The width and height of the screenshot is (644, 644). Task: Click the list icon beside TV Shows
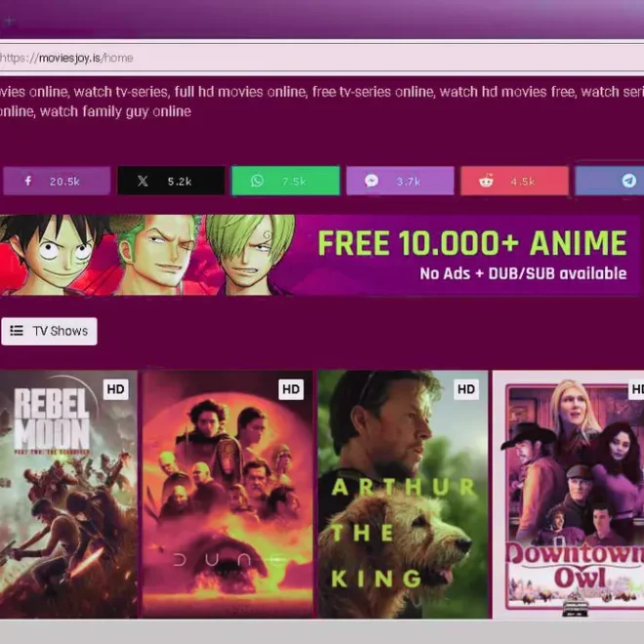pyautogui.click(x=17, y=331)
